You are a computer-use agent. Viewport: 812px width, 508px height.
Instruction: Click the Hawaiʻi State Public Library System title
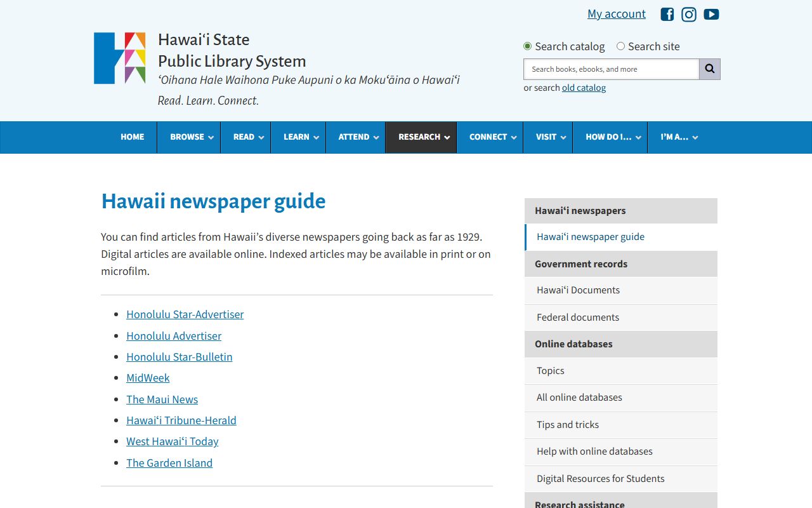(232, 50)
